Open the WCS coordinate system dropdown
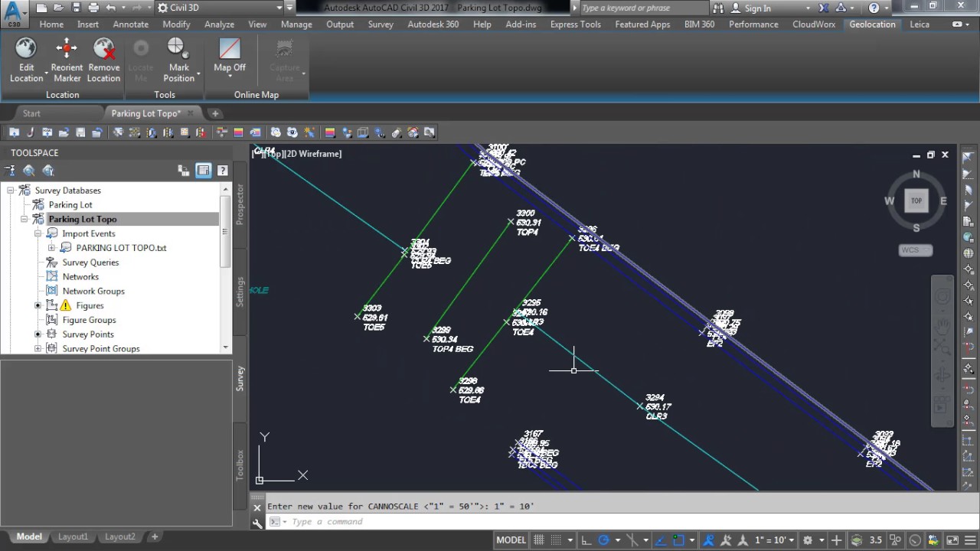 (915, 250)
